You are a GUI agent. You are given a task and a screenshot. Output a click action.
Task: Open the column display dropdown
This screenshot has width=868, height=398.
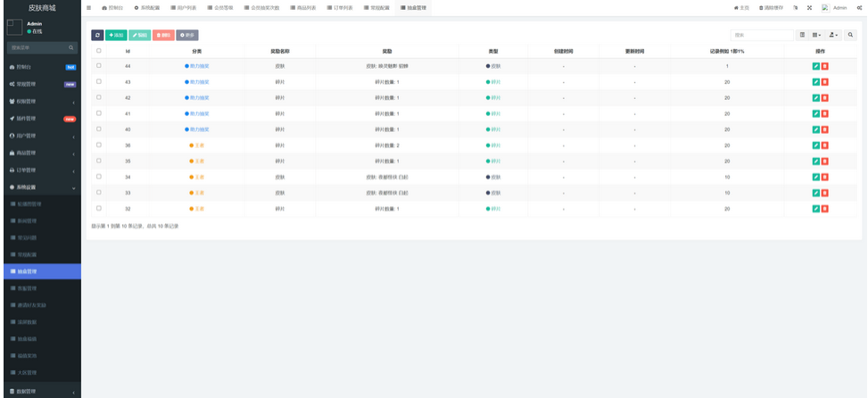[x=817, y=35]
